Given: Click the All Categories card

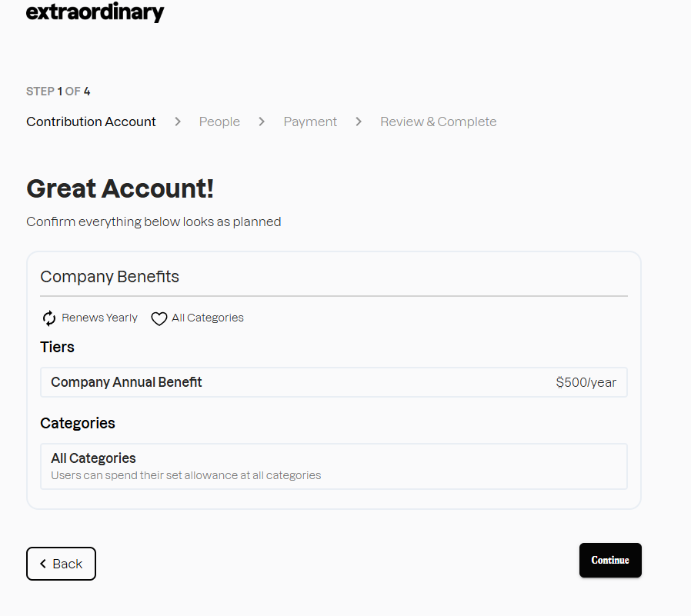Looking at the screenshot, I should [333, 466].
